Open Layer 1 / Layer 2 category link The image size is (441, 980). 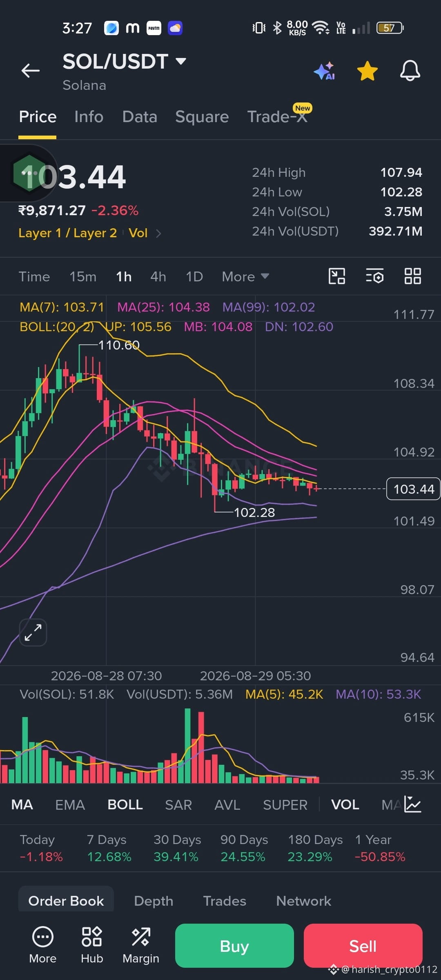(68, 233)
